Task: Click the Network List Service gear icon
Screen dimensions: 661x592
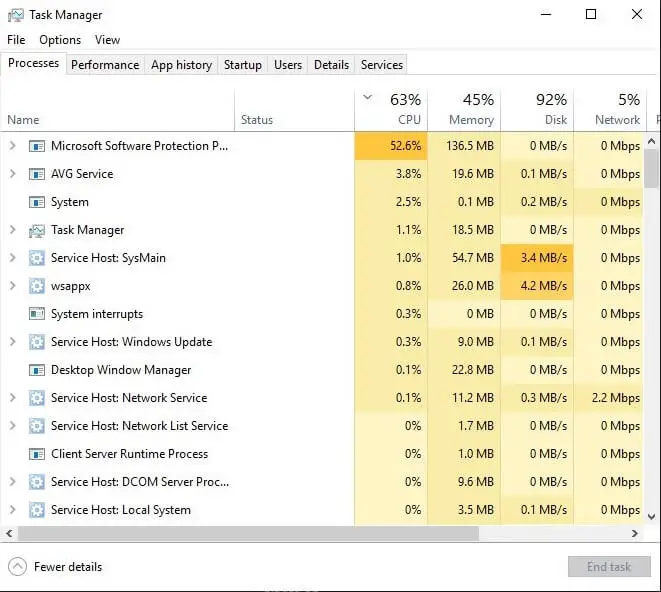Action: pos(37,426)
